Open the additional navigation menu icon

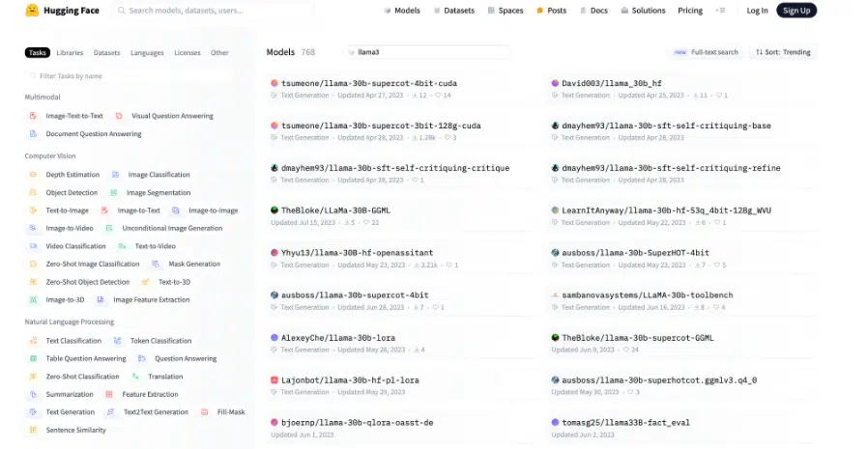coord(720,11)
